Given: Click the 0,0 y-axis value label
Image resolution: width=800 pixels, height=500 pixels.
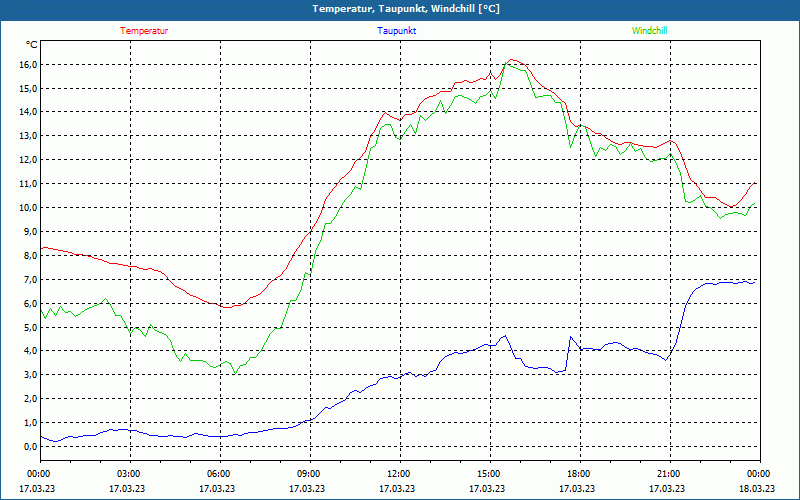Looking at the screenshot, I should pos(27,446).
